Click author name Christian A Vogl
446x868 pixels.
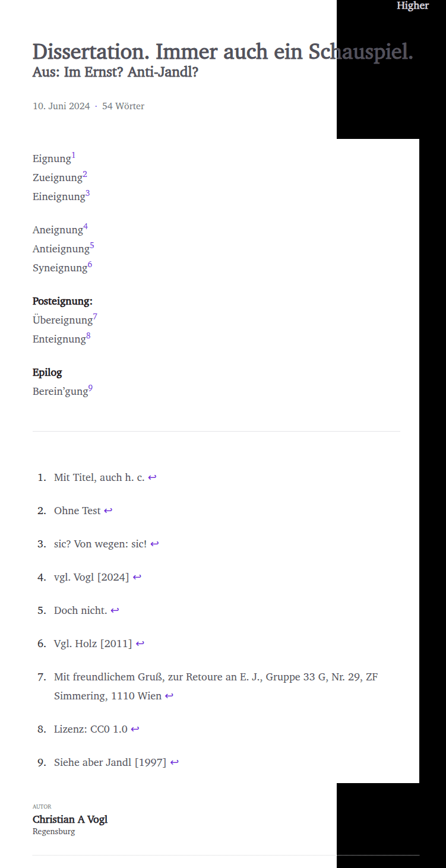pyautogui.click(x=70, y=819)
